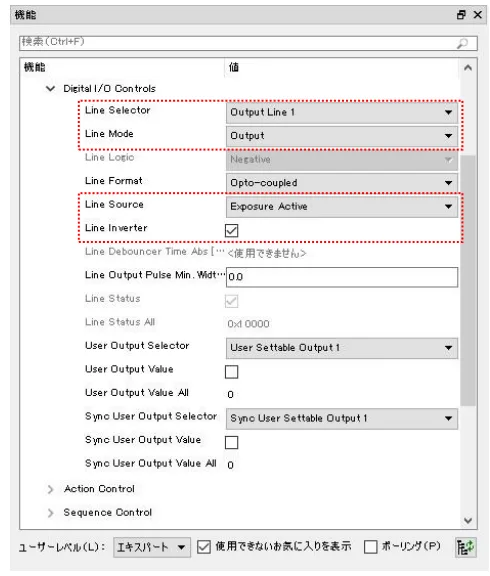
Task: Click the search magnifier icon
Action: [x=462, y=43]
